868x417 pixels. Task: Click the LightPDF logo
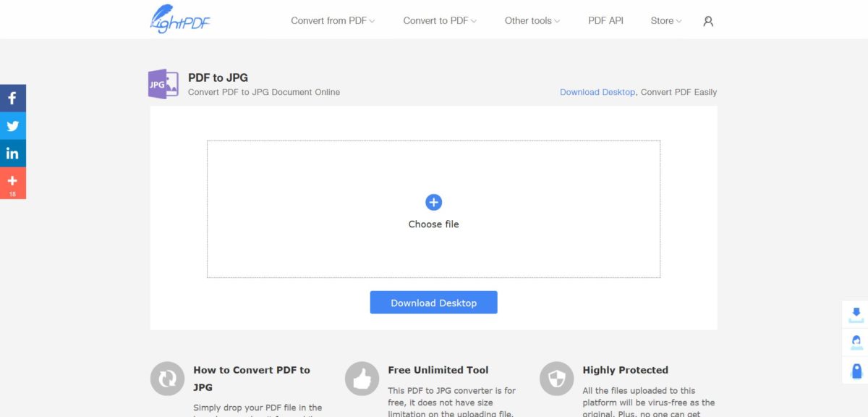180,20
